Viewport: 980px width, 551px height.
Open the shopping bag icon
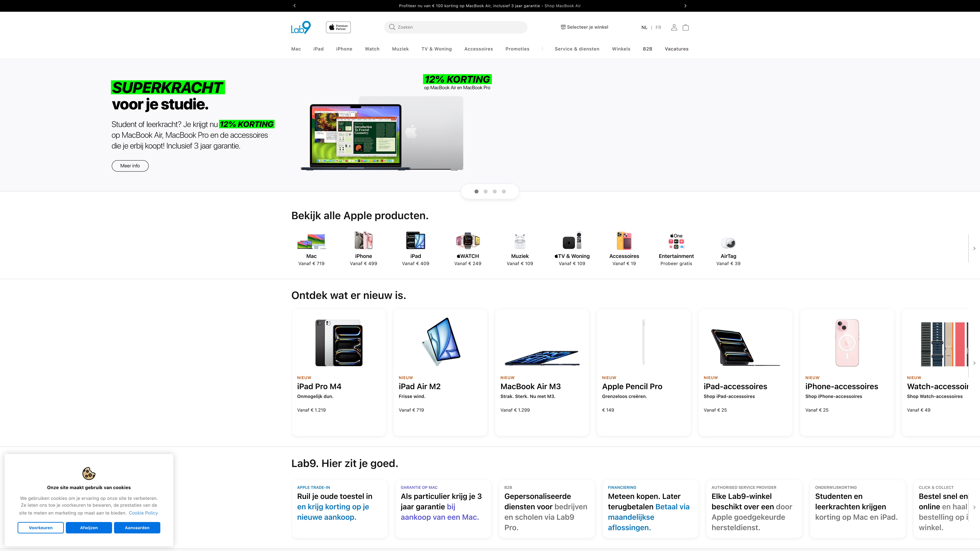tap(685, 27)
